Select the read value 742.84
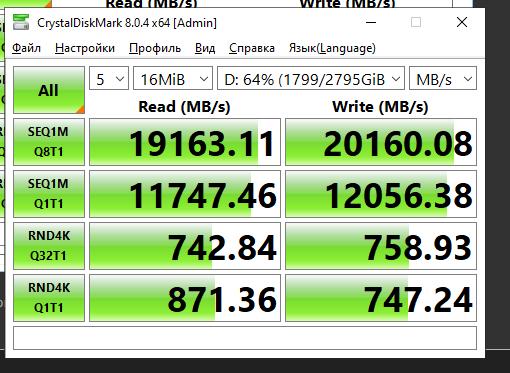 pyautogui.click(x=185, y=246)
